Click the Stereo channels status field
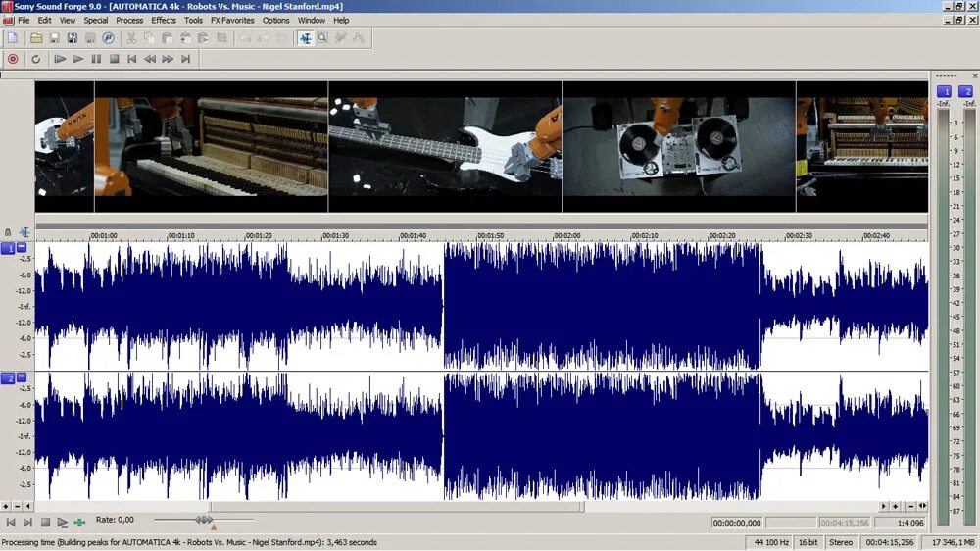The image size is (980, 551). pos(841,542)
